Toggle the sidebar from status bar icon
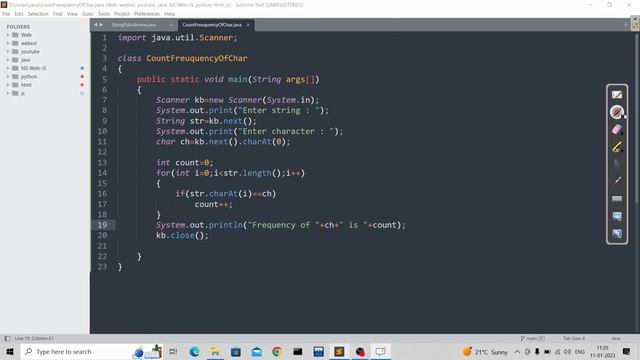This screenshot has width=640, height=360. [x=7, y=338]
